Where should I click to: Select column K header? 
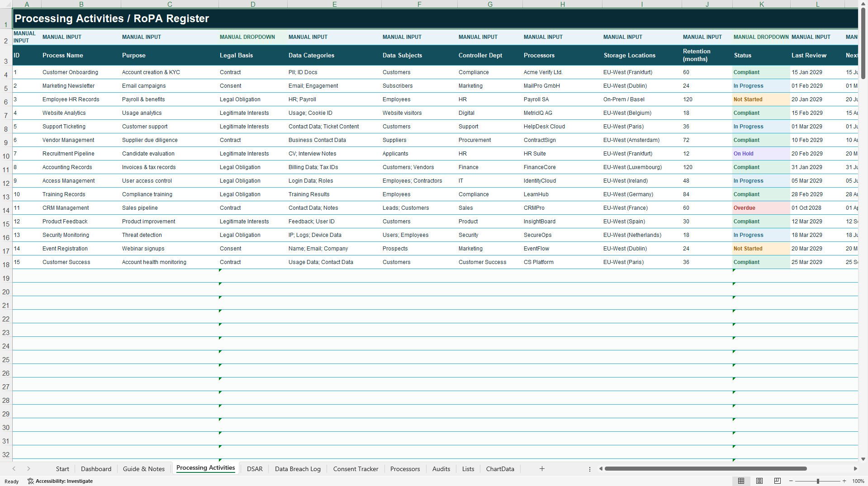point(761,4)
